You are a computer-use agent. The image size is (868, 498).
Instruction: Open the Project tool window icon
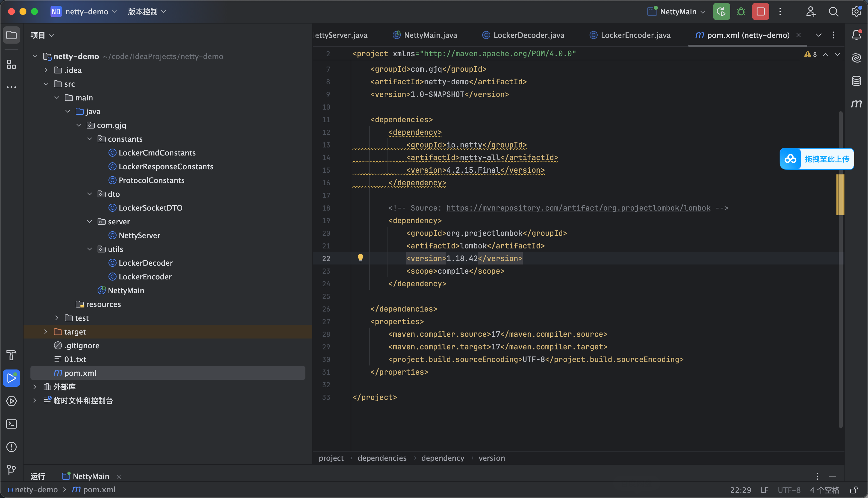tap(12, 35)
